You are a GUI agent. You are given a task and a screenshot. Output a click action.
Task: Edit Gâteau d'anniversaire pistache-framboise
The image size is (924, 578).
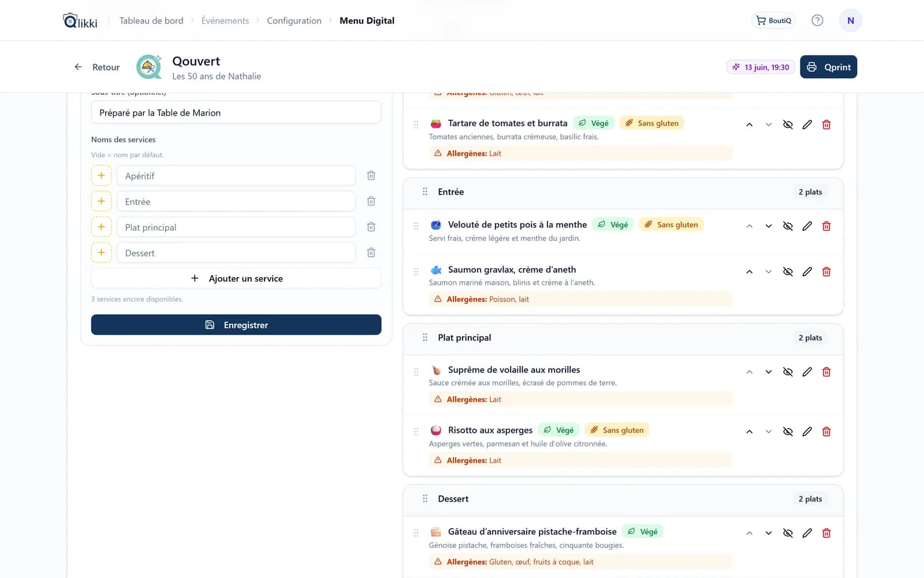pyautogui.click(x=807, y=533)
